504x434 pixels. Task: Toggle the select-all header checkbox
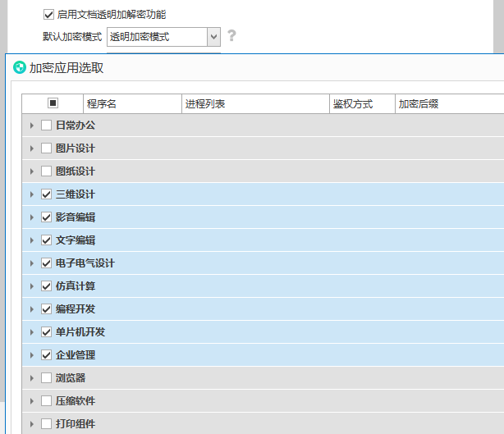click(x=53, y=103)
